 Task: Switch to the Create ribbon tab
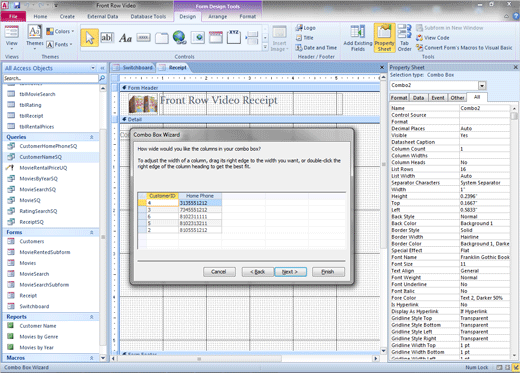67,16
